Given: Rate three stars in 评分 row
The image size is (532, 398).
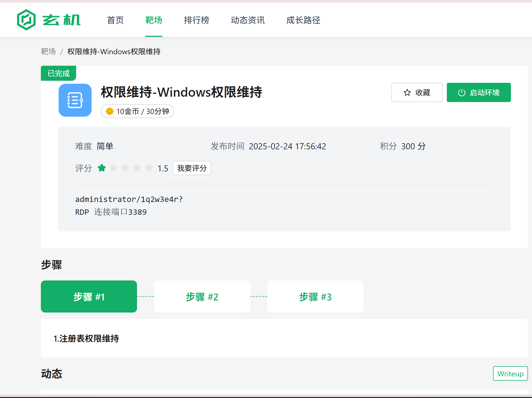Looking at the screenshot, I should 125,168.
